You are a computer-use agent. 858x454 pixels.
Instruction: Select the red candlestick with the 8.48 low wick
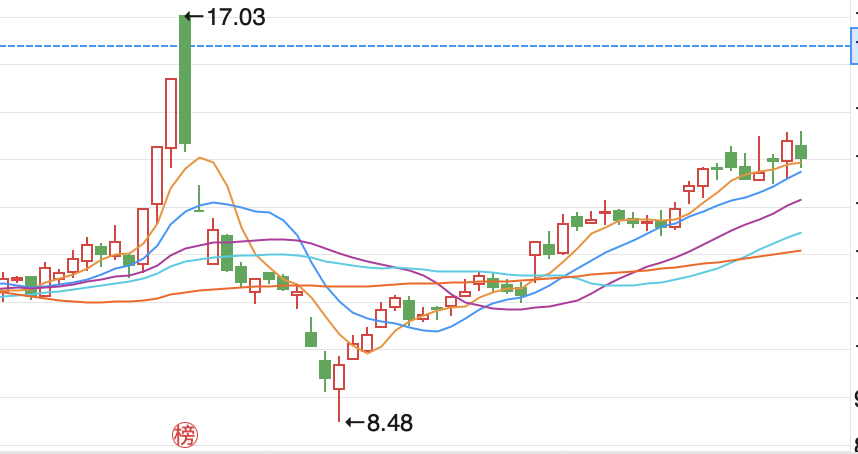point(339,388)
